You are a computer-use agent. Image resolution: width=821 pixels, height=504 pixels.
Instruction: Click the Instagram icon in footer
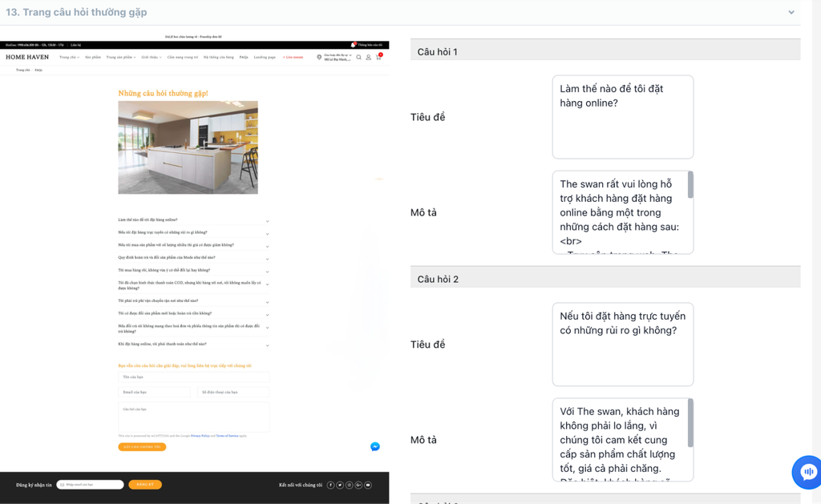pos(350,485)
